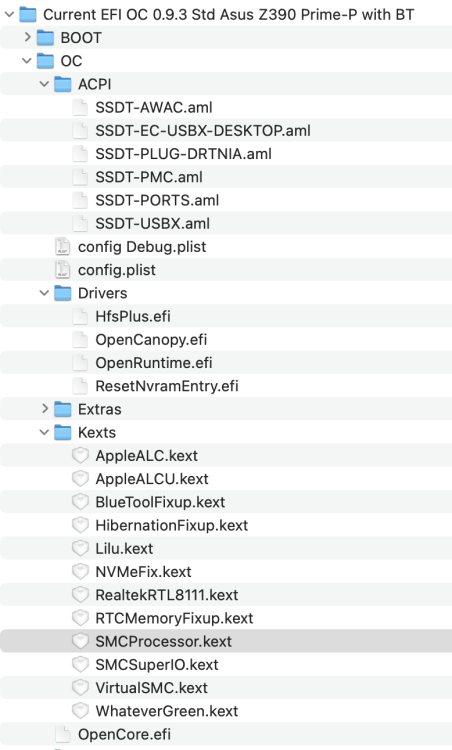
Task: Select the config Debug.plist file name
Action: pyautogui.click(x=142, y=247)
